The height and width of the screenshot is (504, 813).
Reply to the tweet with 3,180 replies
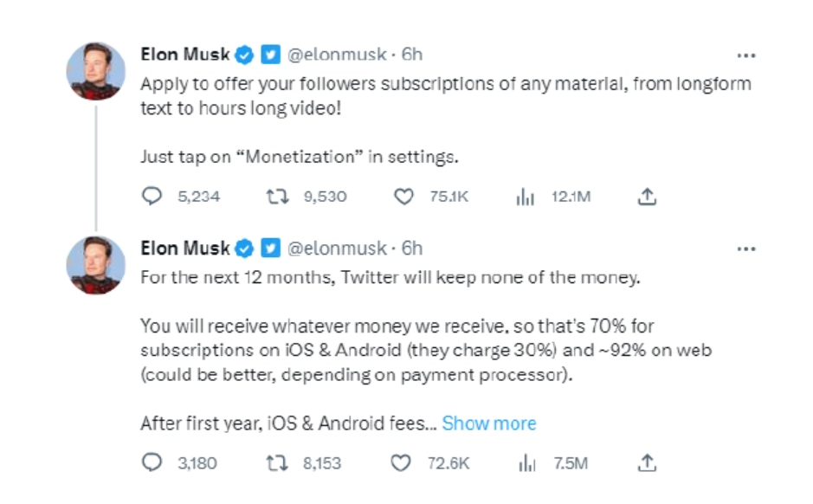pyautogui.click(x=152, y=463)
